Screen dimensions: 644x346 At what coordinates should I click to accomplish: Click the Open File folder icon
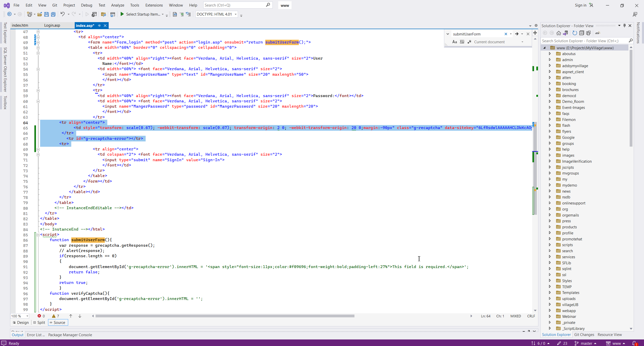coord(39,14)
